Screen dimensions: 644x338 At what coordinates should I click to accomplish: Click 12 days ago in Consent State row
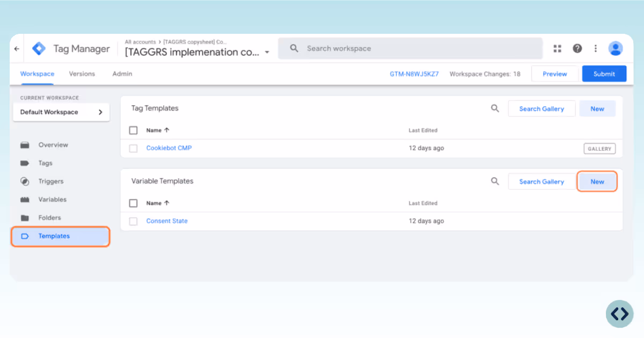coord(427,221)
